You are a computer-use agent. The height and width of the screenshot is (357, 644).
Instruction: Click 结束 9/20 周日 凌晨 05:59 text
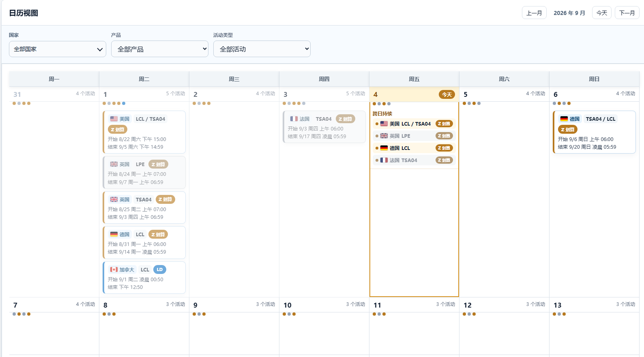(587, 147)
